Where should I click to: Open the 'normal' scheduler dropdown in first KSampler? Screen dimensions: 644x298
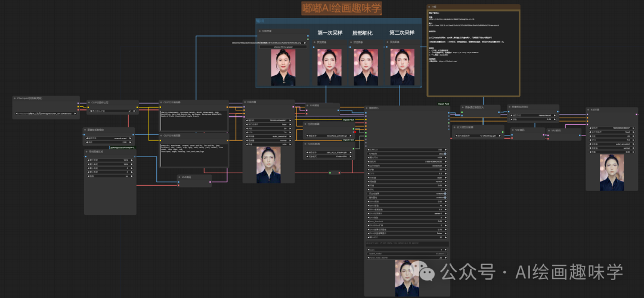point(268,140)
